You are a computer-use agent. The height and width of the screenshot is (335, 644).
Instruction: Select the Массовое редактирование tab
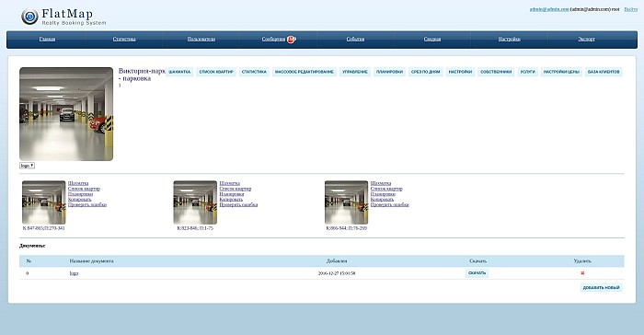305,72
